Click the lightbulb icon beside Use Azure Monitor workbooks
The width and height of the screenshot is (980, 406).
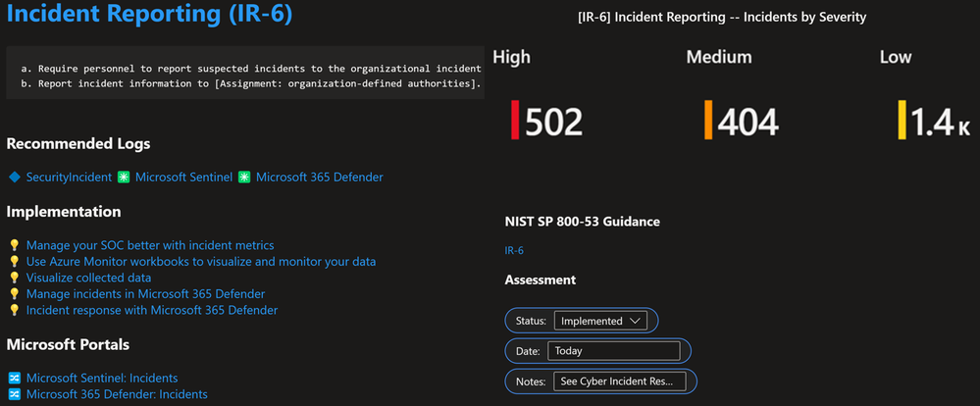click(x=15, y=262)
